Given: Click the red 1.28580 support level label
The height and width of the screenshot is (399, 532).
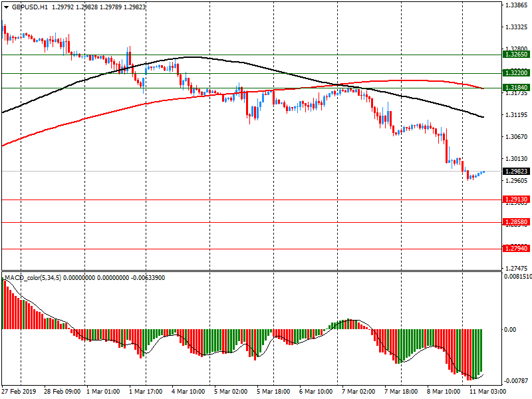Looking at the screenshot, I should [x=517, y=222].
